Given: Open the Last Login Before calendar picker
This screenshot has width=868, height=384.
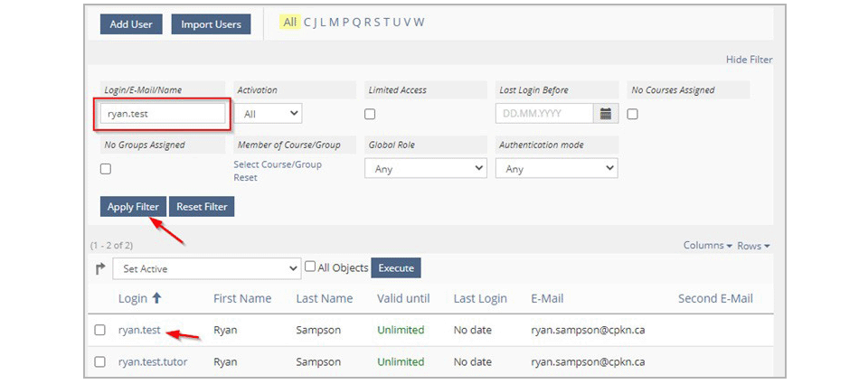Looking at the screenshot, I should coord(606,114).
